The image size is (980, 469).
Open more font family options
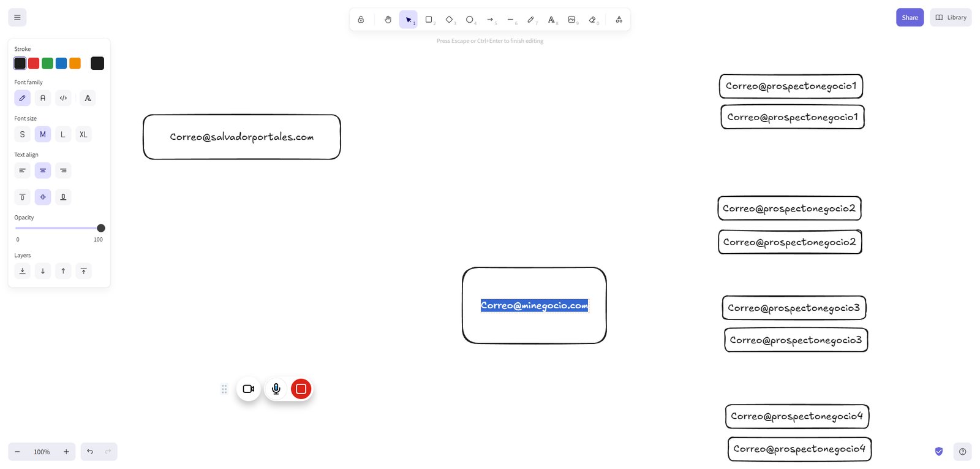pyautogui.click(x=88, y=98)
